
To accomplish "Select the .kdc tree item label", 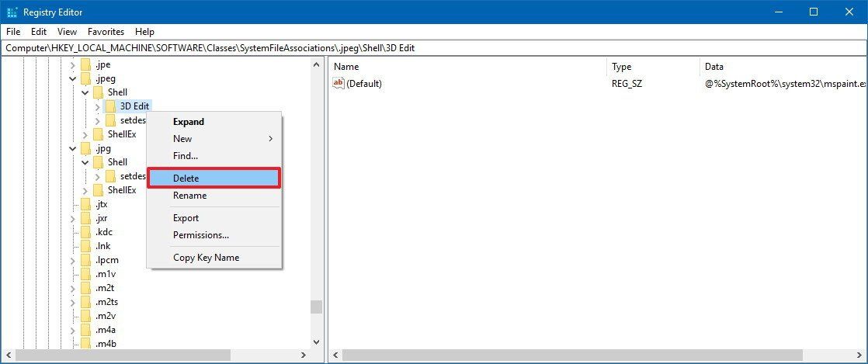I will 103,232.
